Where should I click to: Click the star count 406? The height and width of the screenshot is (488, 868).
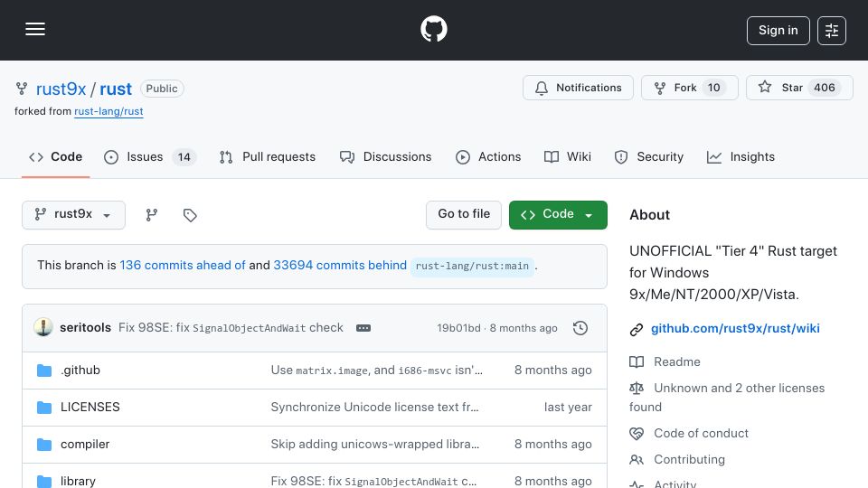point(825,88)
